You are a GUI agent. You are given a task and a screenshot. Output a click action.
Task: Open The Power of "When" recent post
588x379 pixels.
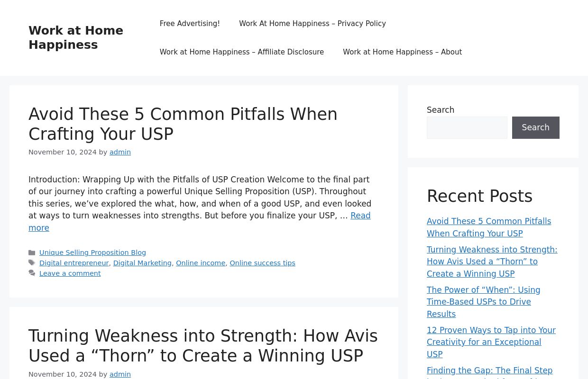[x=484, y=302]
